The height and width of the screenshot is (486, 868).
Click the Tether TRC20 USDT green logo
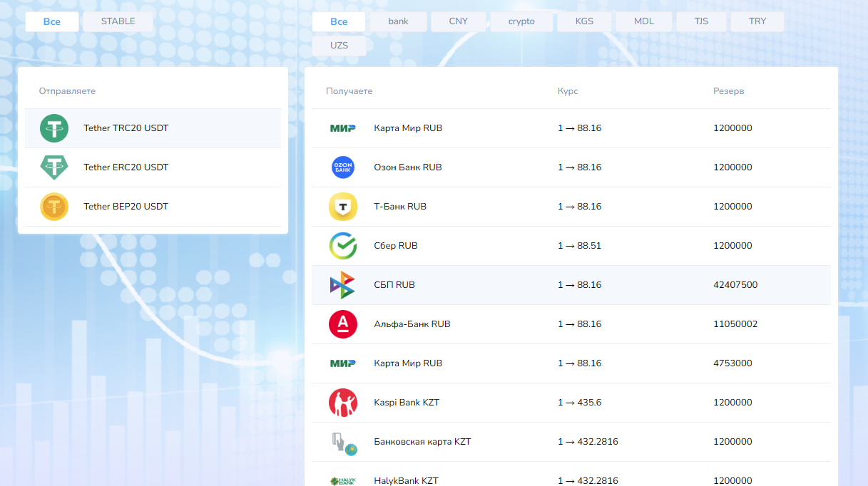coord(54,128)
